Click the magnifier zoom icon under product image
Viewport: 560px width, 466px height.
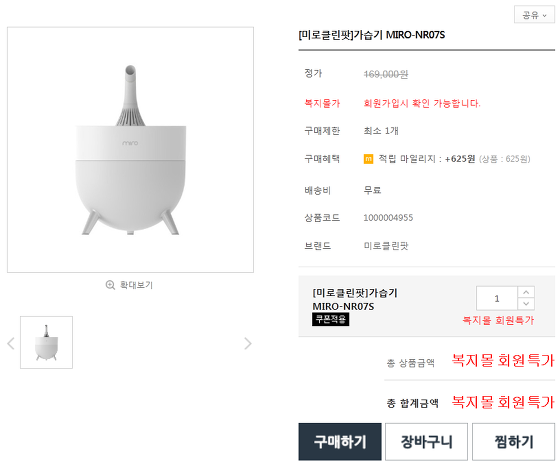(110, 285)
